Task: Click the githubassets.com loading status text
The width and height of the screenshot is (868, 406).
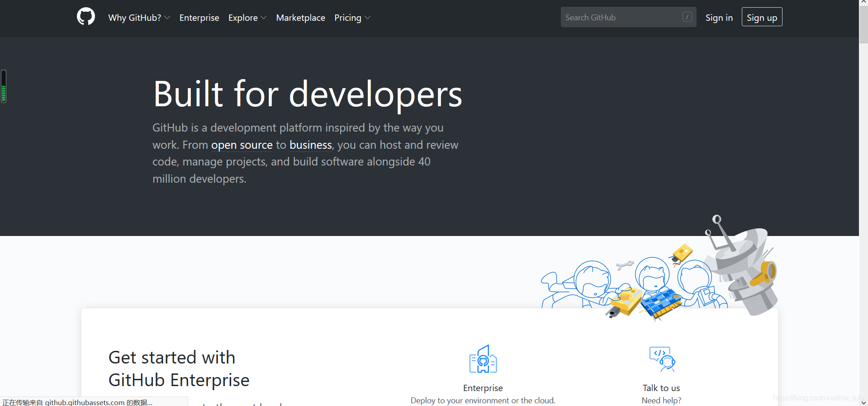Action: pyautogui.click(x=77, y=402)
